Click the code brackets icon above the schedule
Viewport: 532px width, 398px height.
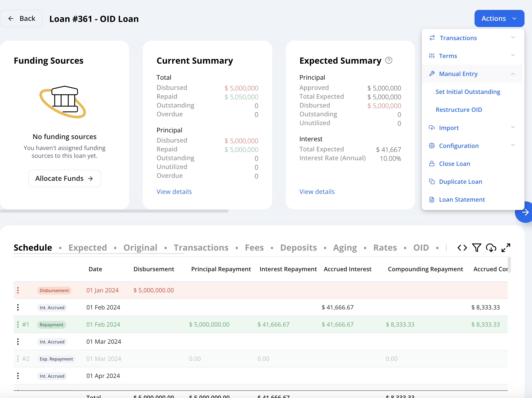point(462,248)
